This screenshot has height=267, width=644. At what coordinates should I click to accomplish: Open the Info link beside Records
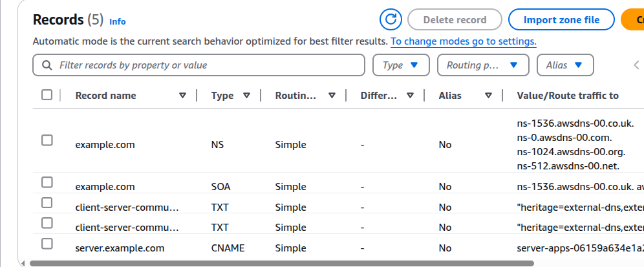point(118,21)
